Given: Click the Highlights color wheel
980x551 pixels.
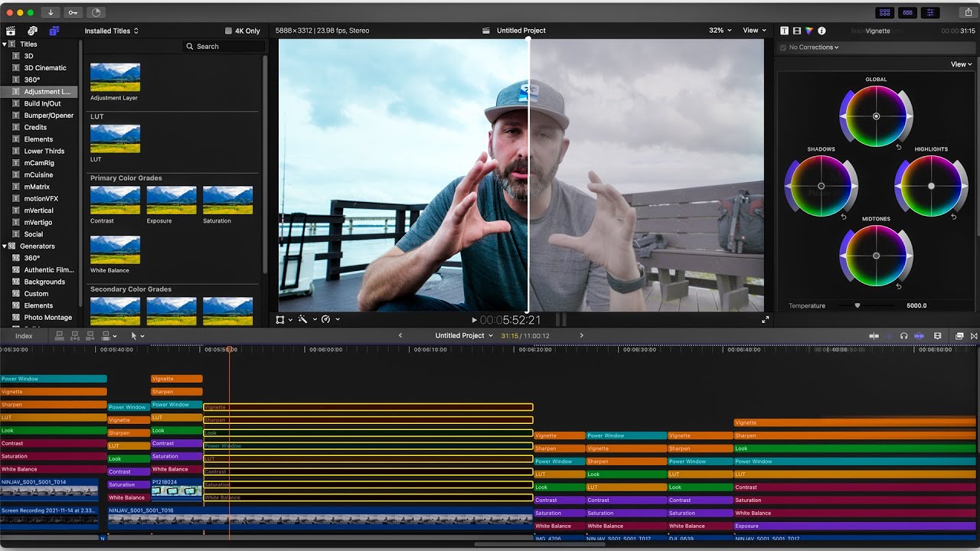Looking at the screenshot, I should click(932, 186).
